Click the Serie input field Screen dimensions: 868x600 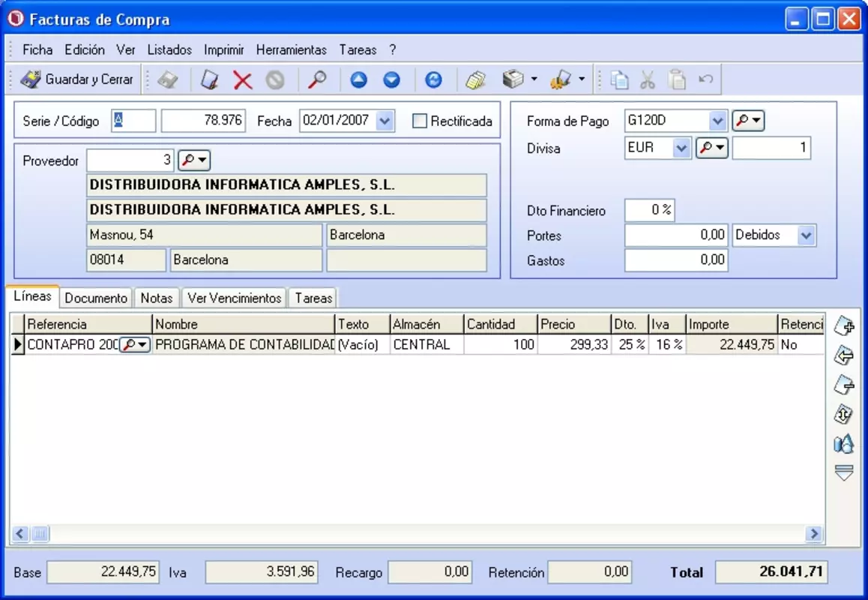click(133, 121)
